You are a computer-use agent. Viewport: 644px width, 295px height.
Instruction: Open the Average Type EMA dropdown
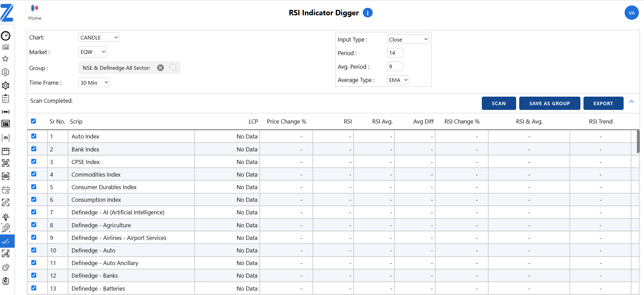(x=398, y=80)
